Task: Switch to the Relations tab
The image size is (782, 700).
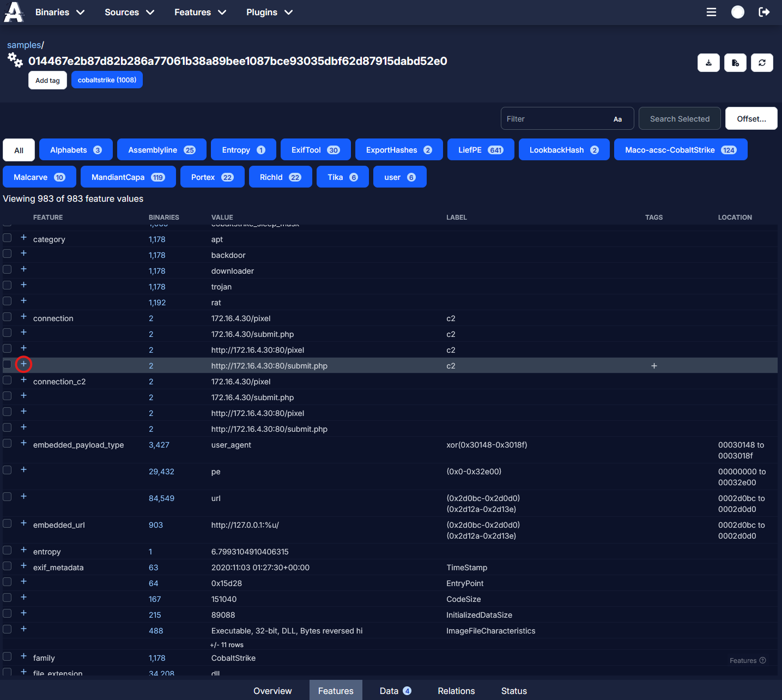Action: coord(456,691)
